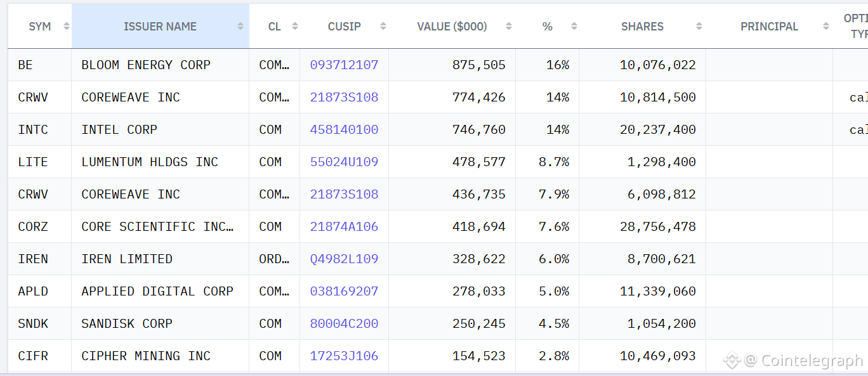
Task: Select the CORZ symbol cell
Action: pyautogui.click(x=40, y=226)
